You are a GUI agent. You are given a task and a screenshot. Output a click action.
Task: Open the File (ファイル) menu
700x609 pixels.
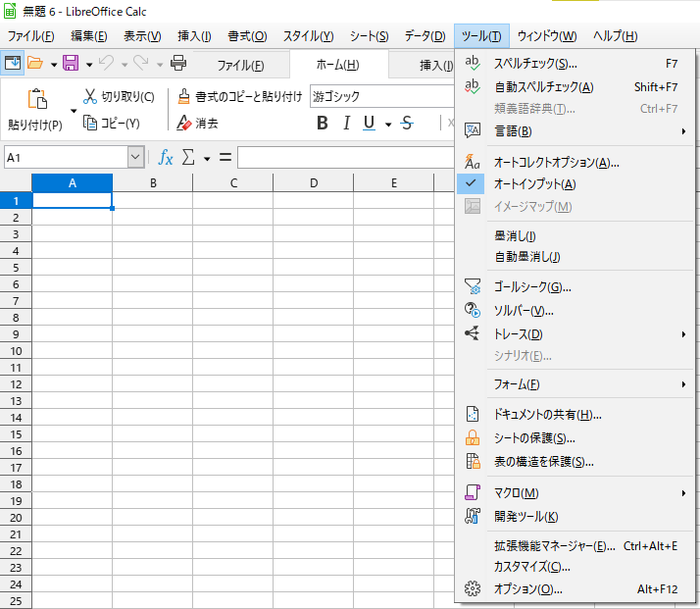(x=30, y=35)
